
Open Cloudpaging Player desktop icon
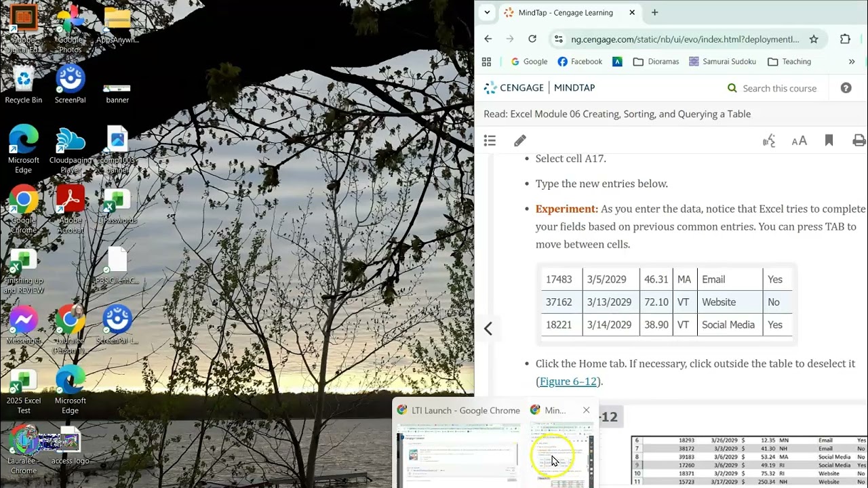tap(70, 149)
